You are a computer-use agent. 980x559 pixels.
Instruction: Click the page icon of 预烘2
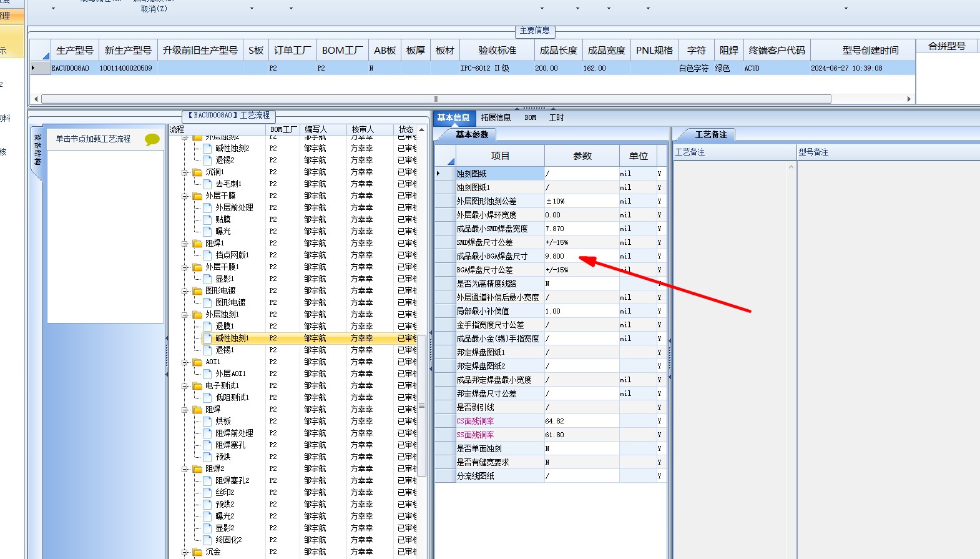click(x=208, y=505)
